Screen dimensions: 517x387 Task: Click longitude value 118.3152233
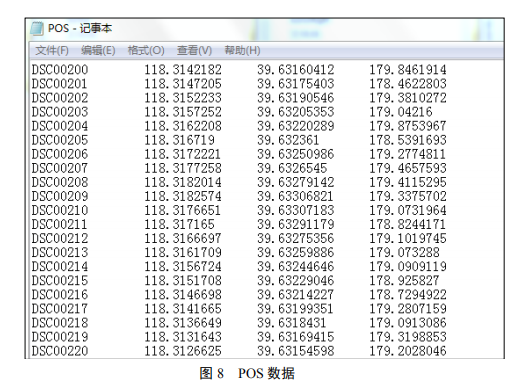(x=183, y=98)
